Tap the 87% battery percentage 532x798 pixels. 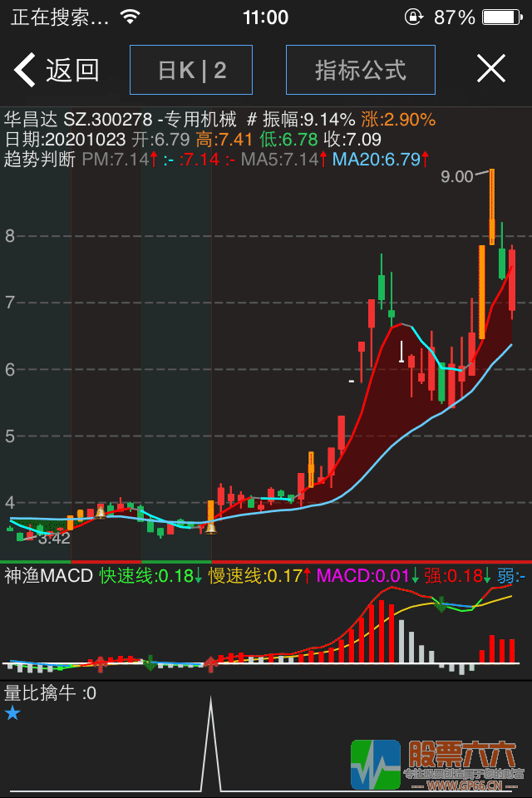pyautogui.click(x=454, y=17)
